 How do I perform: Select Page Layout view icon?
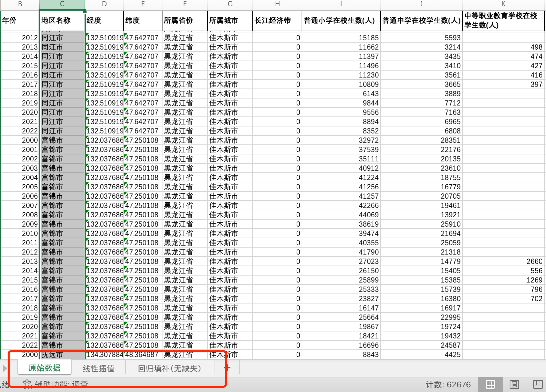tap(514, 384)
